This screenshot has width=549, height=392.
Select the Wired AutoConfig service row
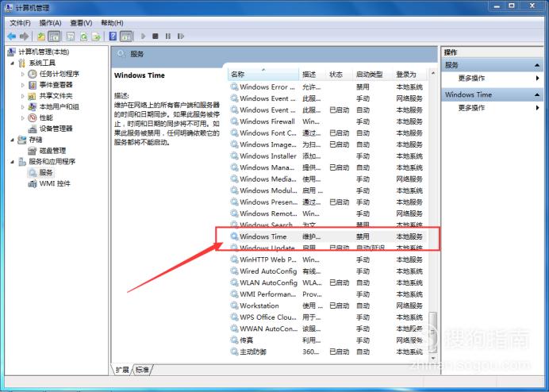pyautogui.click(x=328, y=271)
